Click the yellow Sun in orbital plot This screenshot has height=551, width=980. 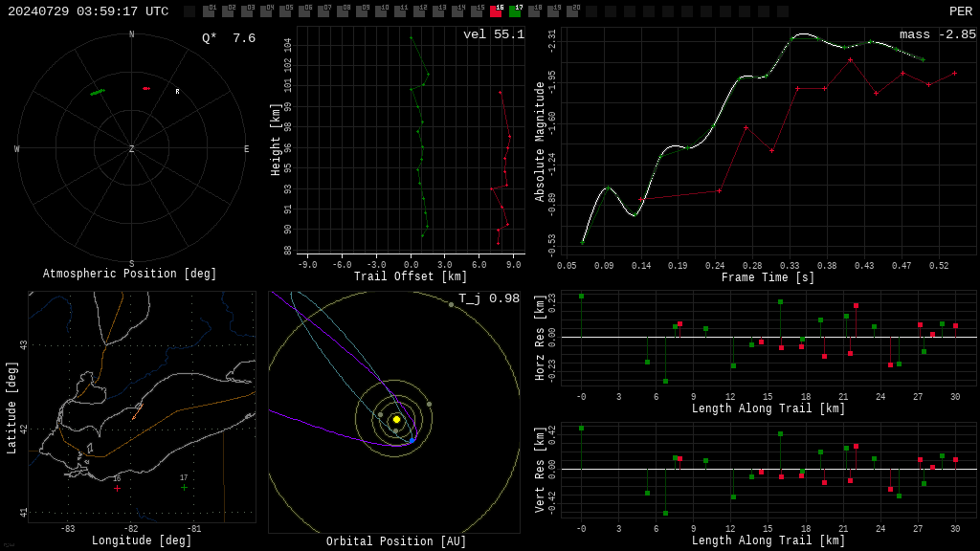tap(396, 419)
